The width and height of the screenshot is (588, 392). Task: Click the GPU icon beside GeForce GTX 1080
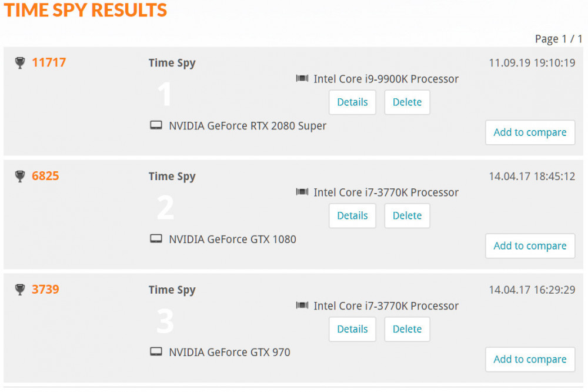(156, 238)
